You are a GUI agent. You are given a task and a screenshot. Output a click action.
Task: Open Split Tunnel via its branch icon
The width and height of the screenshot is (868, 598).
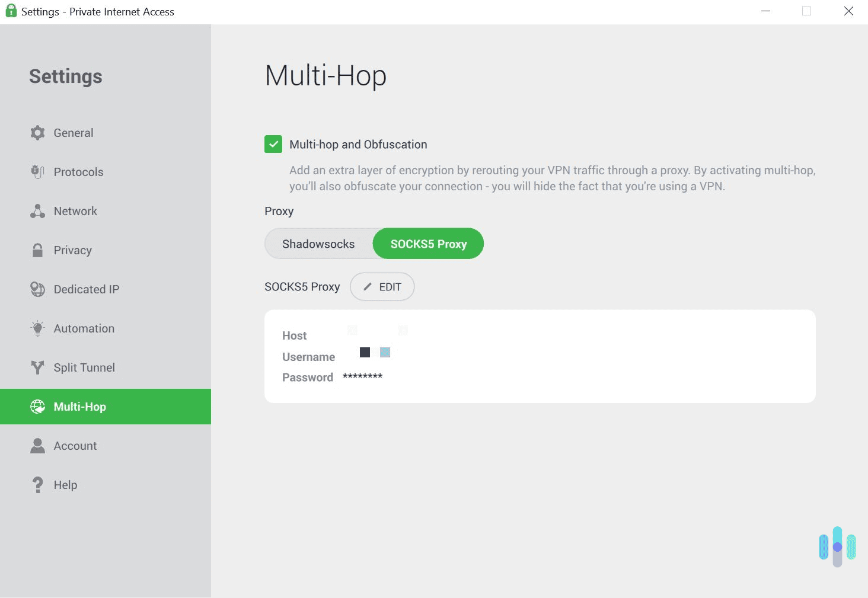(x=37, y=367)
